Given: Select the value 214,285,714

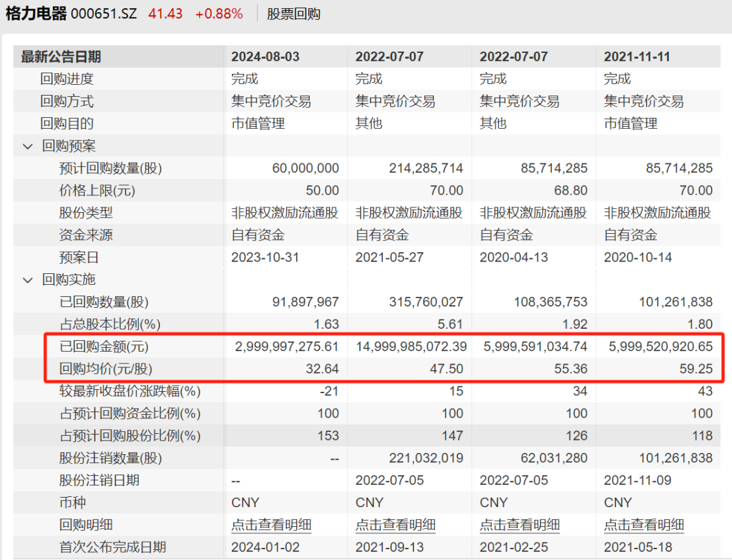Looking at the screenshot, I should click(x=426, y=168).
